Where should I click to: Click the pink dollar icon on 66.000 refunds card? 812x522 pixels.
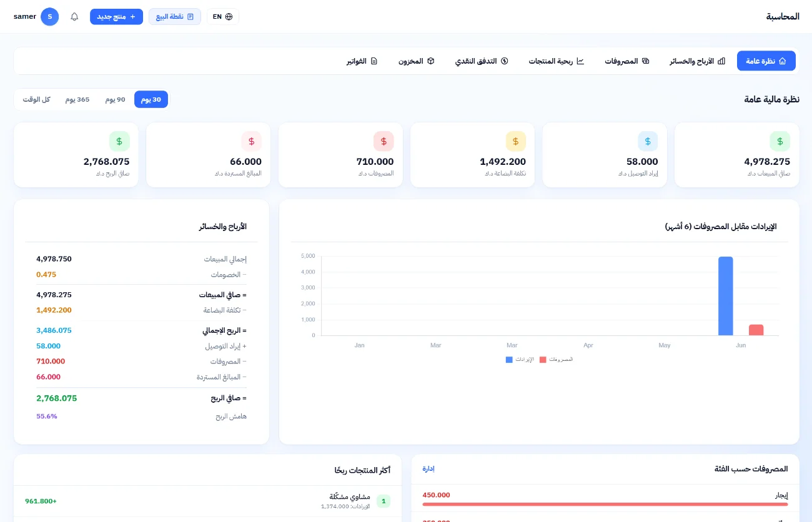[x=251, y=141]
